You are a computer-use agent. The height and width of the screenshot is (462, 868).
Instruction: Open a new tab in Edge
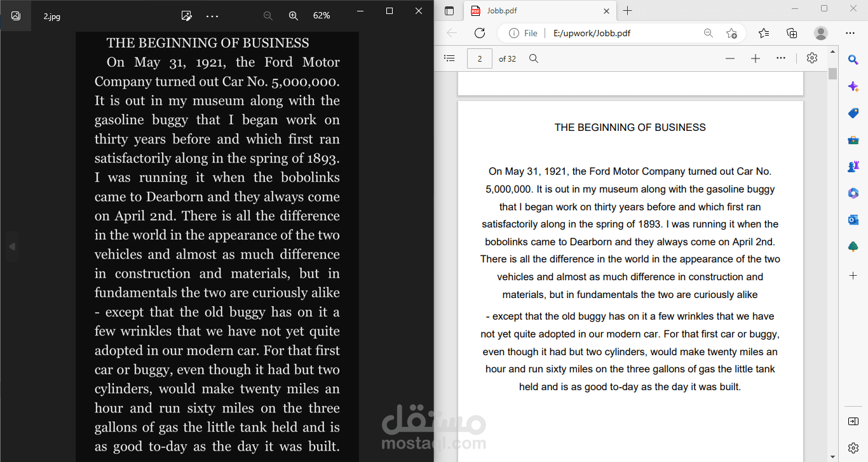pyautogui.click(x=628, y=11)
